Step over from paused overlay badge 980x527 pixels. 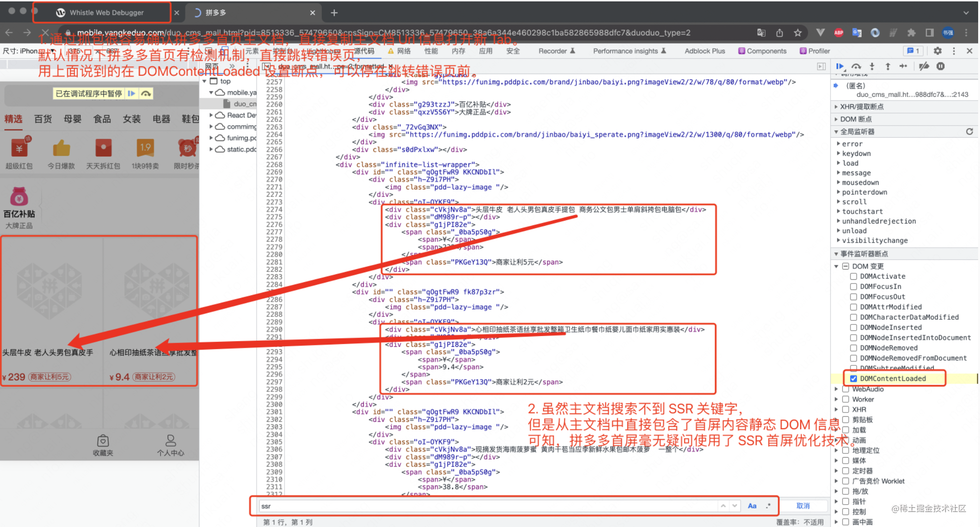pos(146,94)
